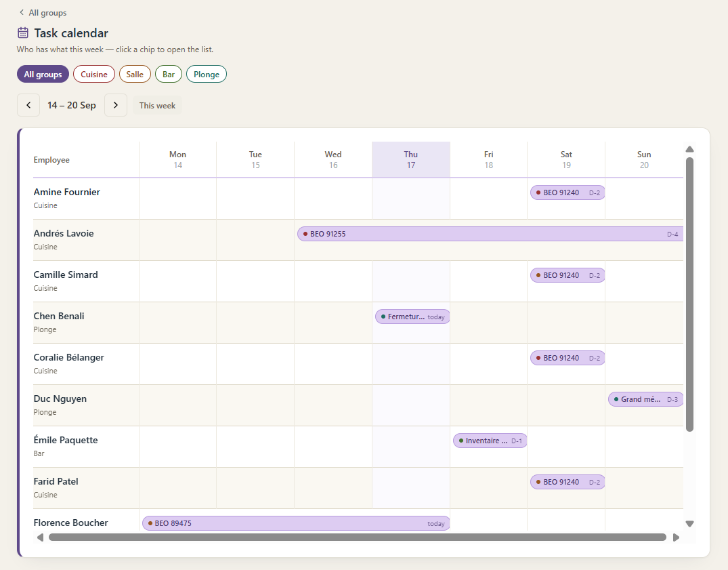Open Andrés Lavoie's BEO 91255 task bar
Screen dimensions: 728x570
pos(490,234)
